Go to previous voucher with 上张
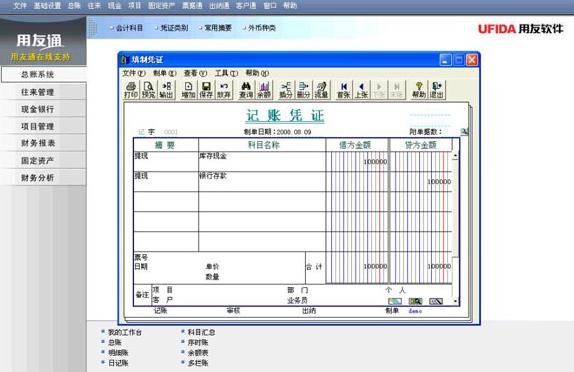 pos(361,90)
